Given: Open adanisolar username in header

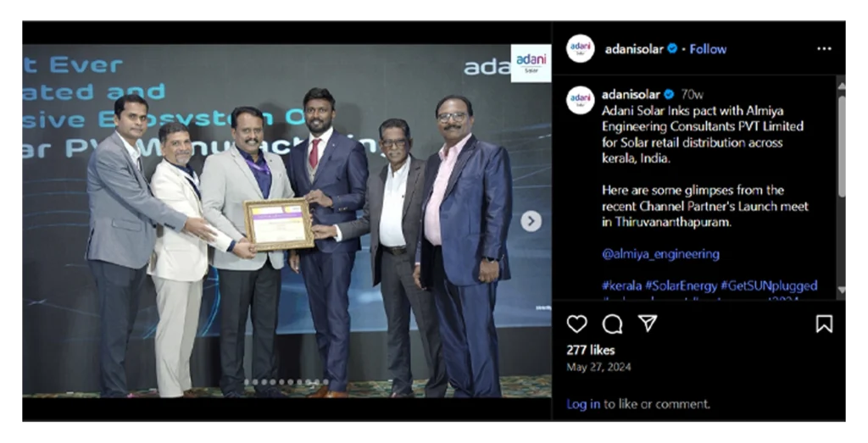Looking at the screenshot, I should point(634,49).
